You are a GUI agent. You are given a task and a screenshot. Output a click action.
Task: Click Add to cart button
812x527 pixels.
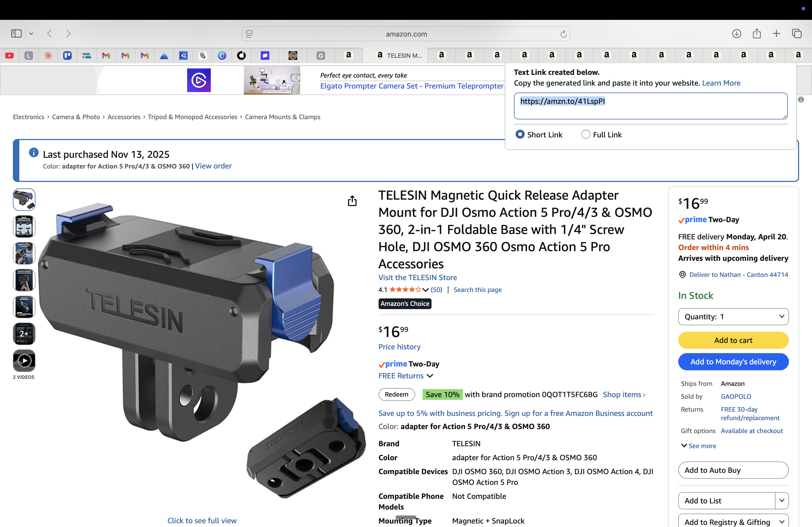[x=733, y=340]
